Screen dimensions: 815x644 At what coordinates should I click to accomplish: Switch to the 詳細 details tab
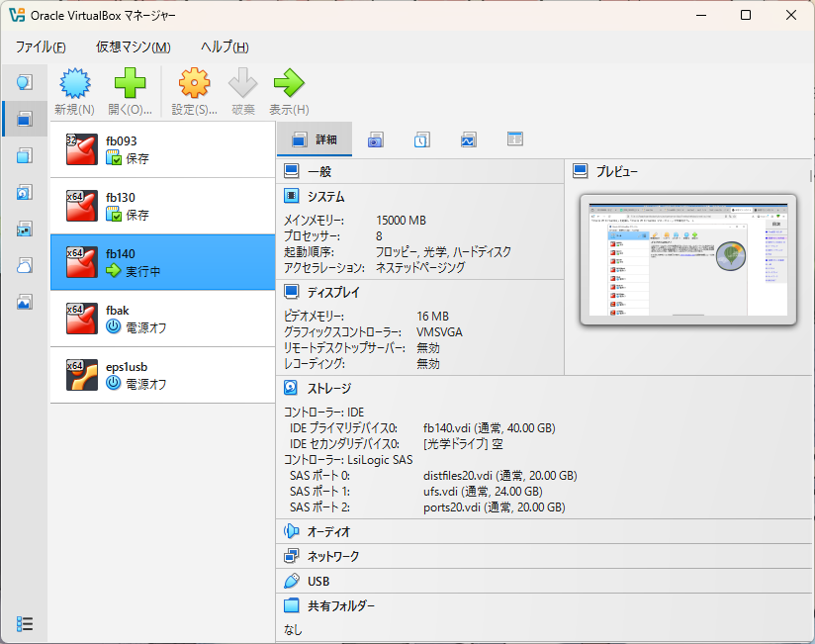click(x=315, y=139)
